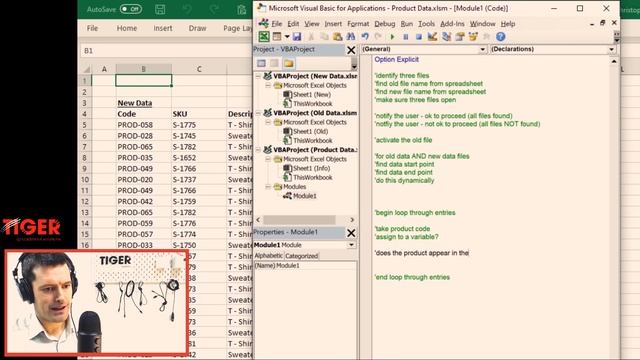
Task: Click the Paste clipboard icon in VBA toolbar
Action: pyautogui.click(x=338, y=37)
